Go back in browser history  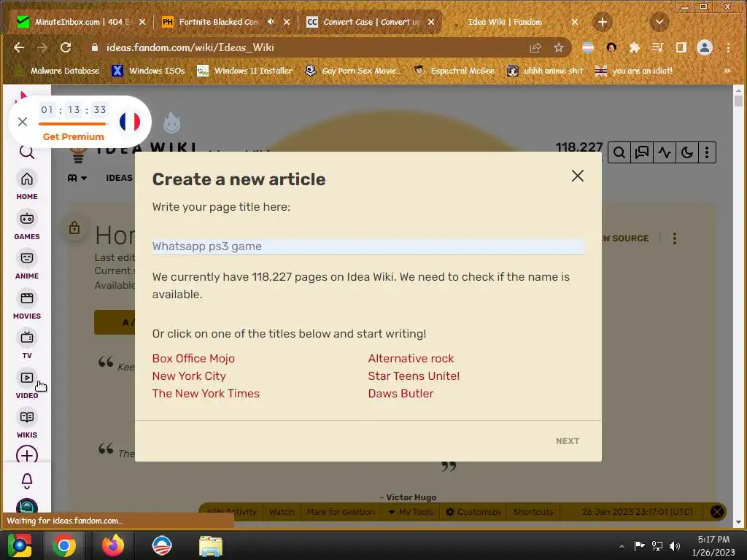19,47
